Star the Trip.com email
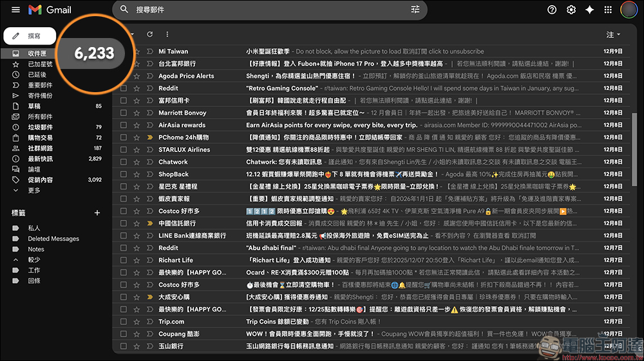The height and width of the screenshot is (361, 644). (137, 322)
